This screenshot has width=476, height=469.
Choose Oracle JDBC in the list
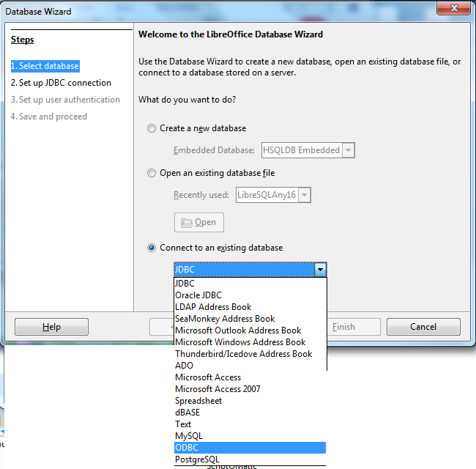250,295
